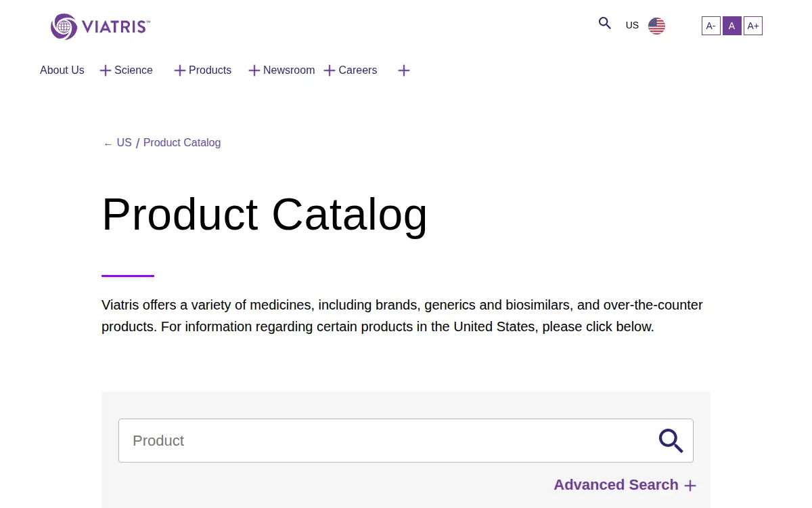Decrease font size with A- button
The height and width of the screenshot is (508, 812).
(711, 26)
